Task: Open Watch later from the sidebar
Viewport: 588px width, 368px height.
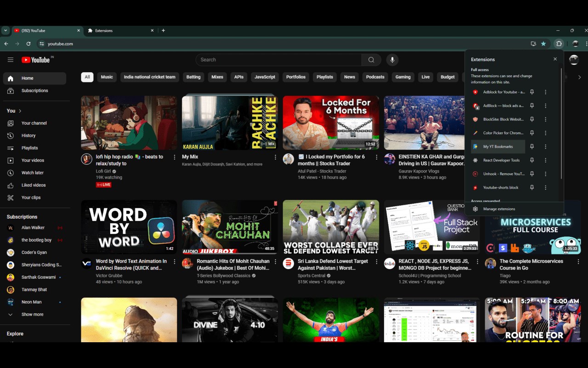Action: tap(34, 173)
